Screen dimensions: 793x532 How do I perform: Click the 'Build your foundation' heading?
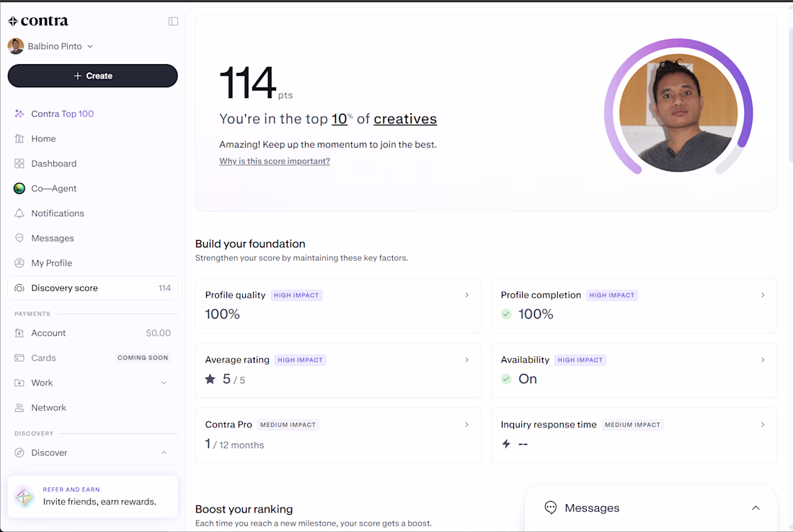point(250,244)
